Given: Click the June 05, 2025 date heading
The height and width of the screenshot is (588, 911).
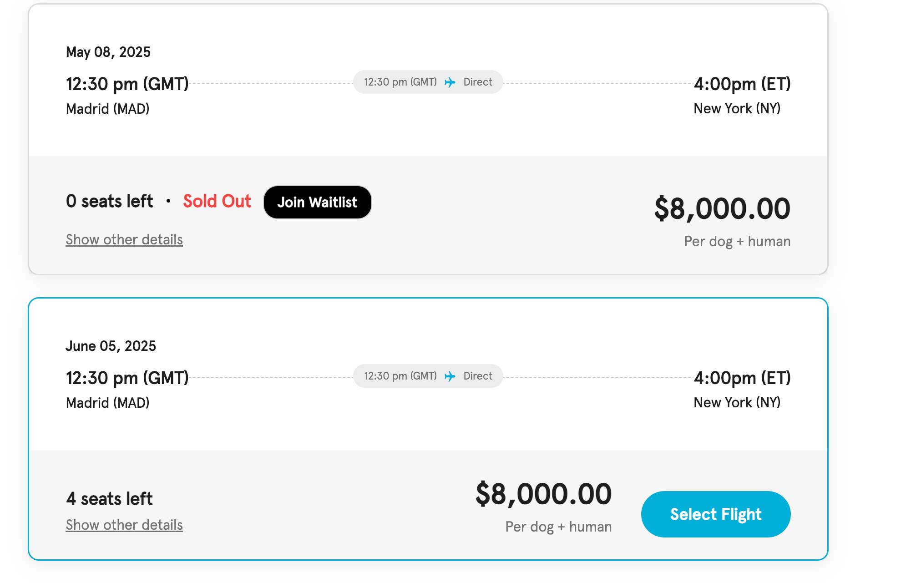Looking at the screenshot, I should click(111, 346).
